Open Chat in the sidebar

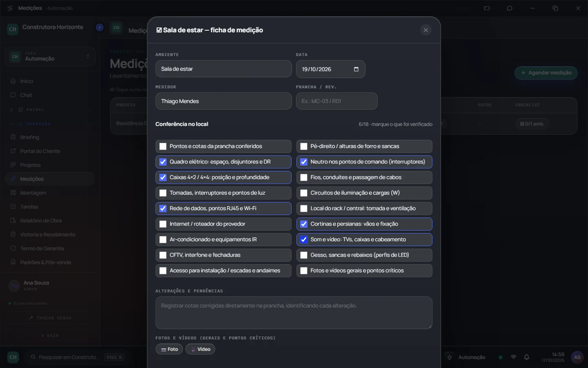[50, 95]
